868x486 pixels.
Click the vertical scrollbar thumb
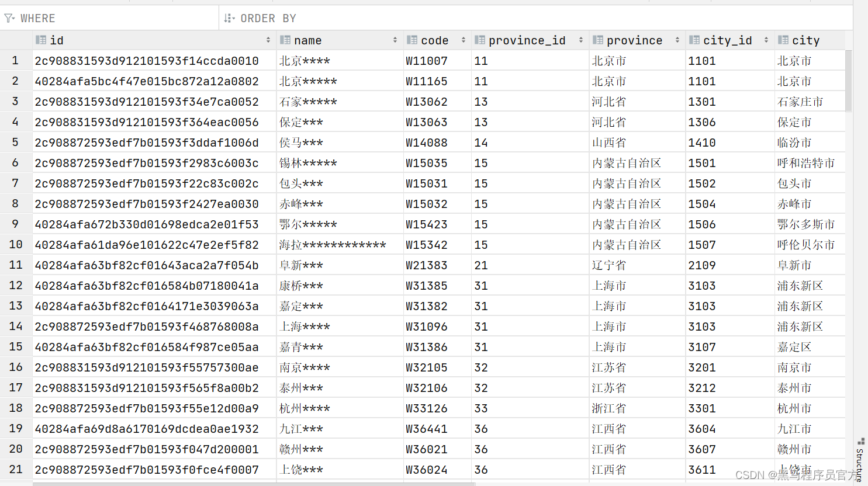click(x=849, y=81)
